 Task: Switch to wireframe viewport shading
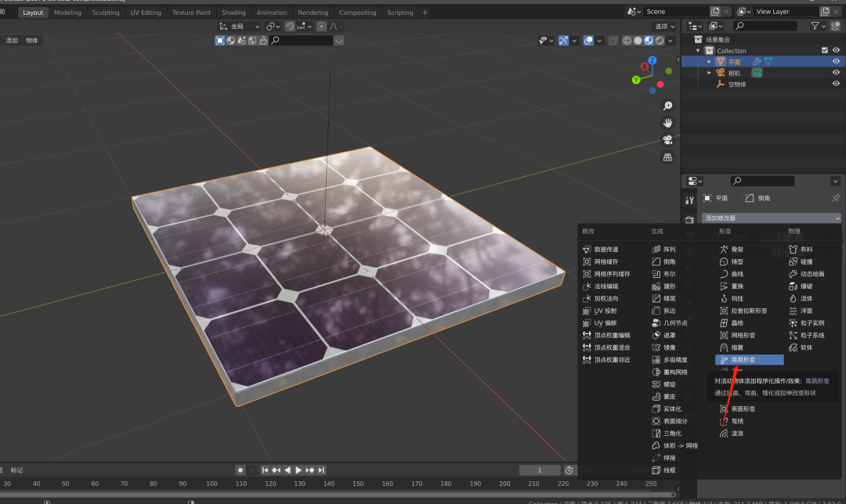point(627,41)
